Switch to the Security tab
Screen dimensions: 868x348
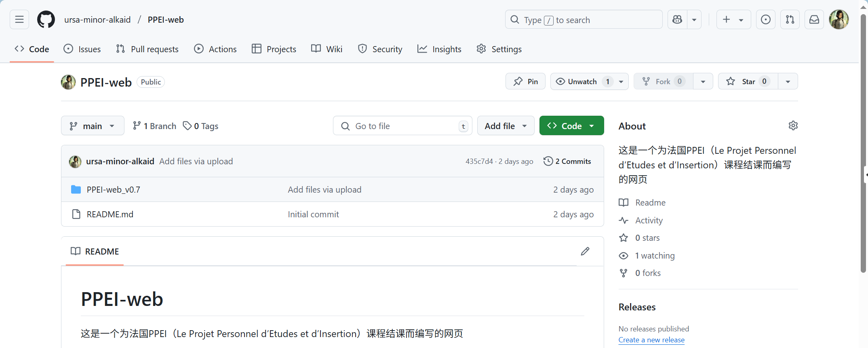point(380,49)
